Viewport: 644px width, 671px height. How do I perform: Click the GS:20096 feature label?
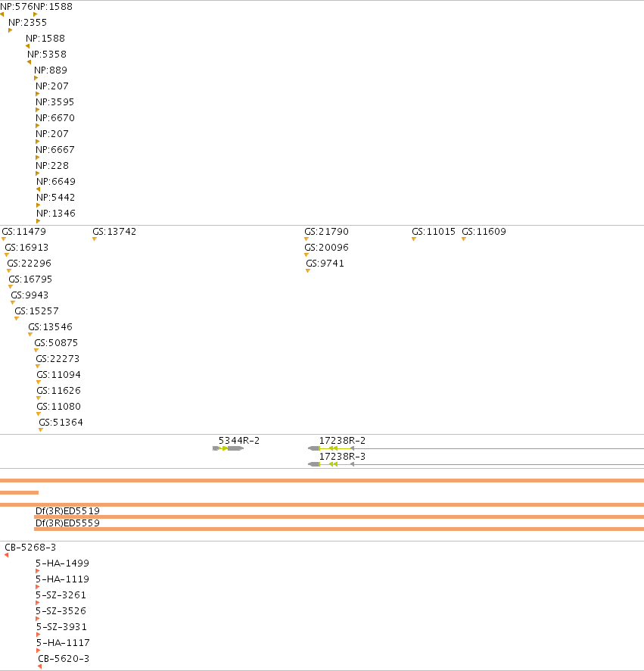pyautogui.click(x=327, y=248)
